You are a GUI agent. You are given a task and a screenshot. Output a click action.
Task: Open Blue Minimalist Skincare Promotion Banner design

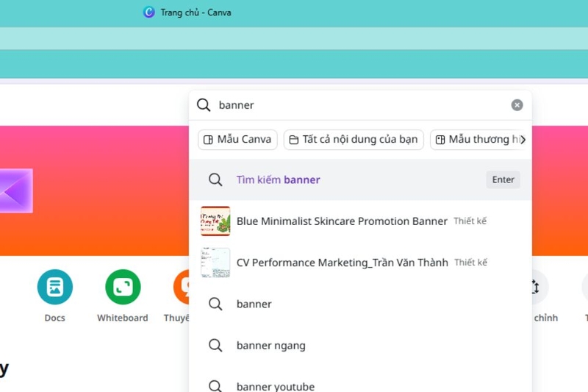360,221
